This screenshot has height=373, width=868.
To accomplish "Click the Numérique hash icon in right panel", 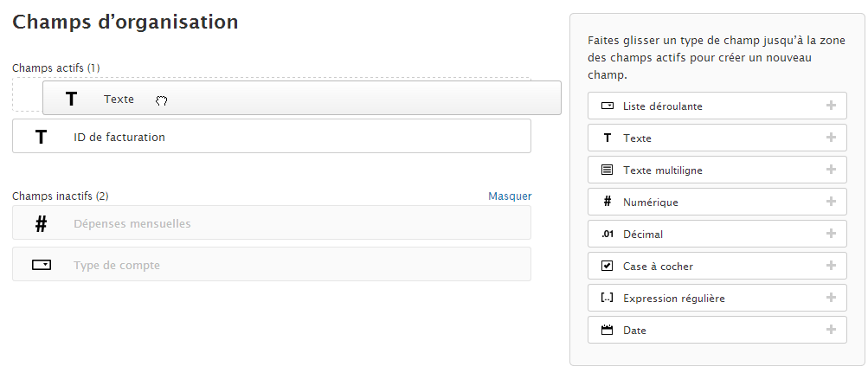I will [x=607, y=202].
